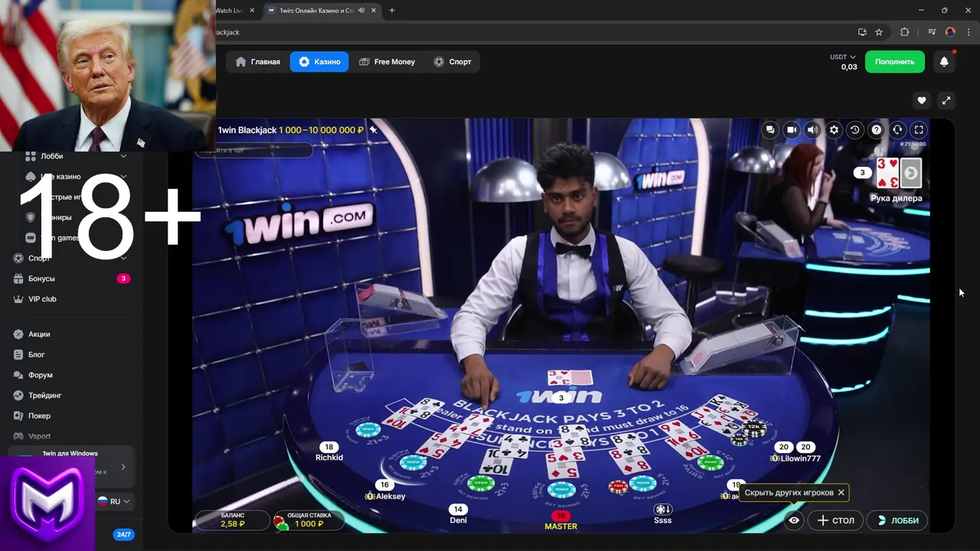Screen dimensions: 980x551
Task: Expand the Лобби sidebar chevron
Action: point(123,156)
